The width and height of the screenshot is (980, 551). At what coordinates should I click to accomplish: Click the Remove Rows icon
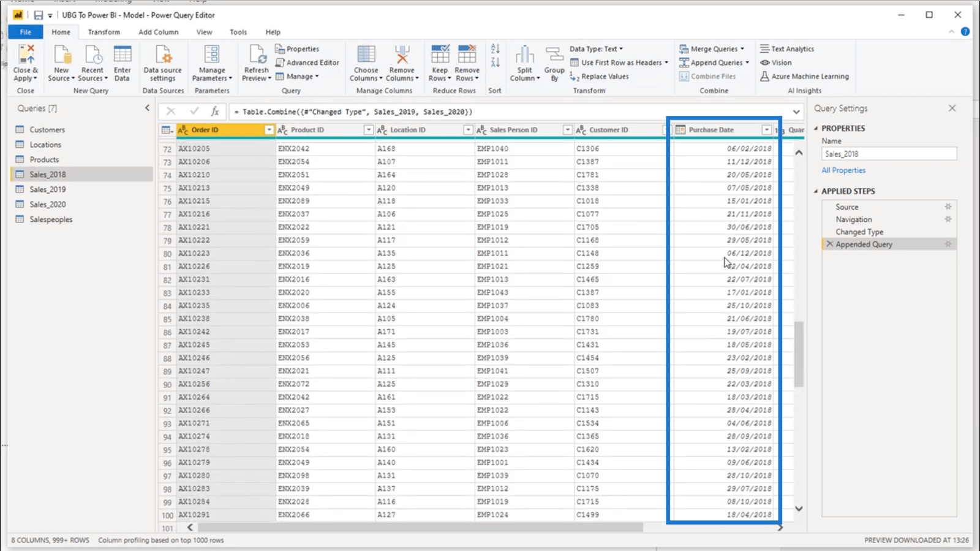click(467, 55)
